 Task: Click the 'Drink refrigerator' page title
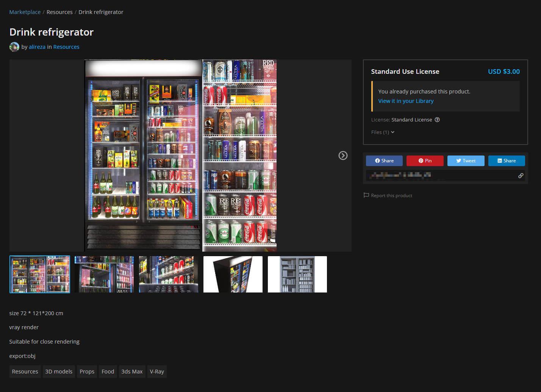point(52,32)
